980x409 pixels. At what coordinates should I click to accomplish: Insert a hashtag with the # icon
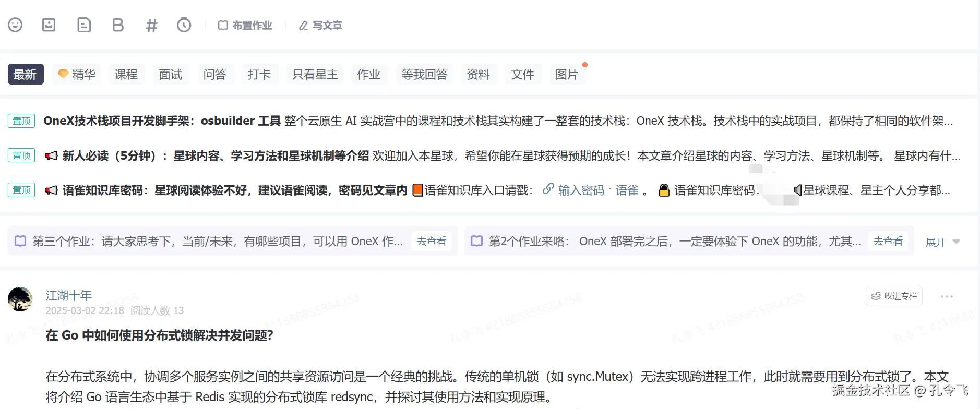[x=151, y=26]
